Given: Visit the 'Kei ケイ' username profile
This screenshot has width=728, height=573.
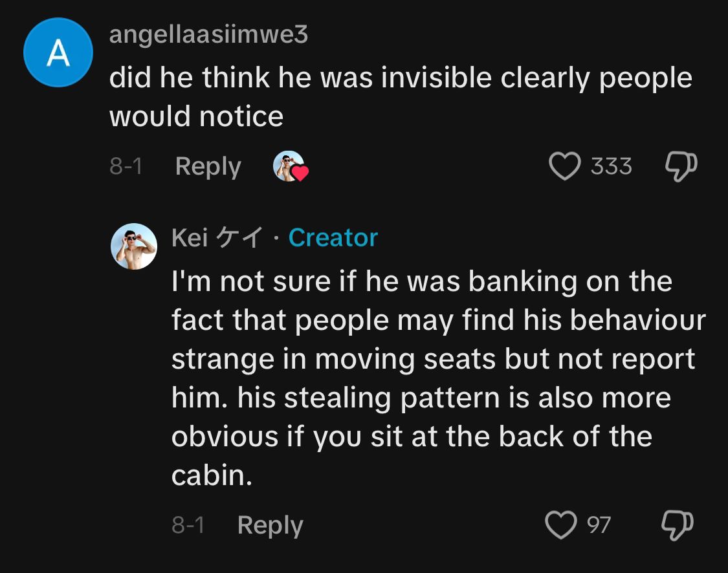Looking at the screenshot, I should (217, 238).
